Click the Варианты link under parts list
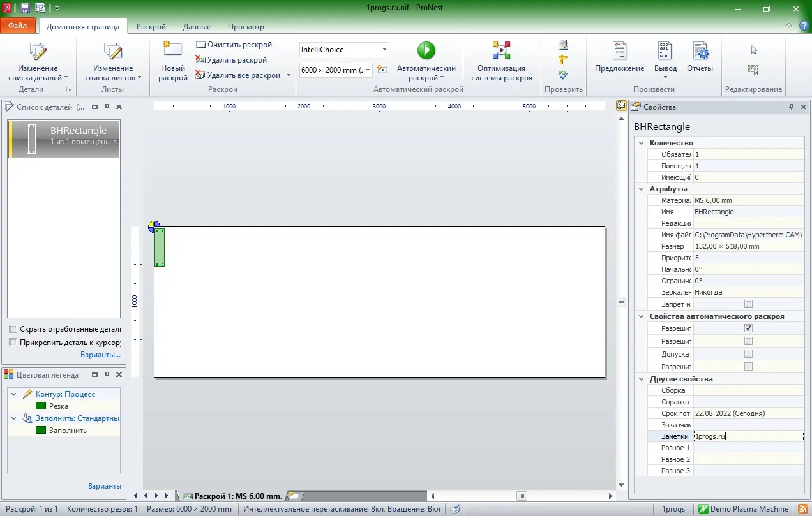 (x=100, y=355)
